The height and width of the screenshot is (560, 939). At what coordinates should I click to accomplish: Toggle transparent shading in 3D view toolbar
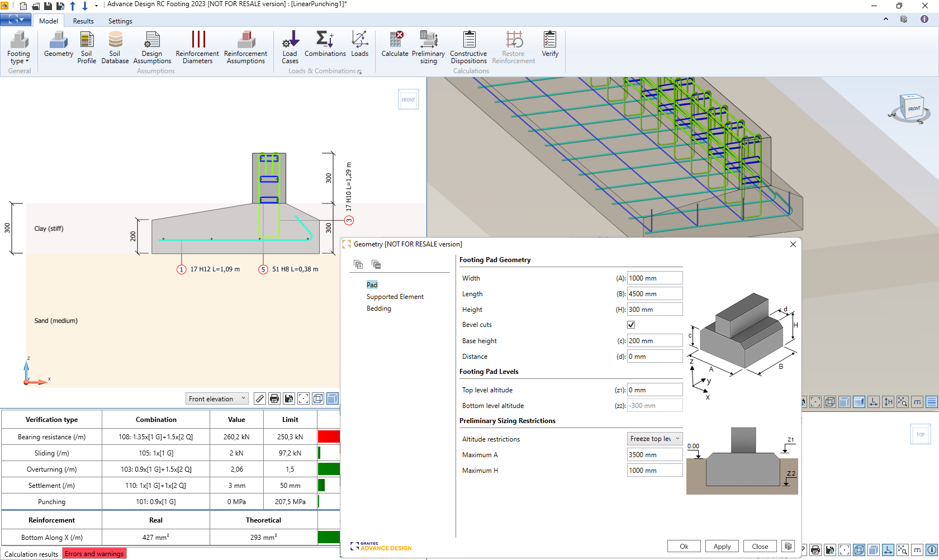click(x=859, y=402)
